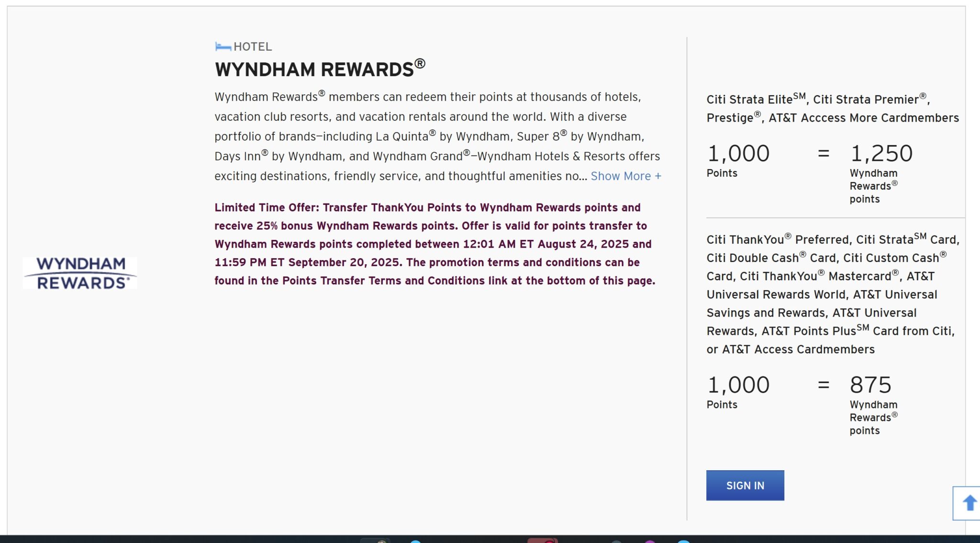The width and height of the screenshot is (980, 543).
Task: Click the equals sign beside 1,250
Action: 823,154
